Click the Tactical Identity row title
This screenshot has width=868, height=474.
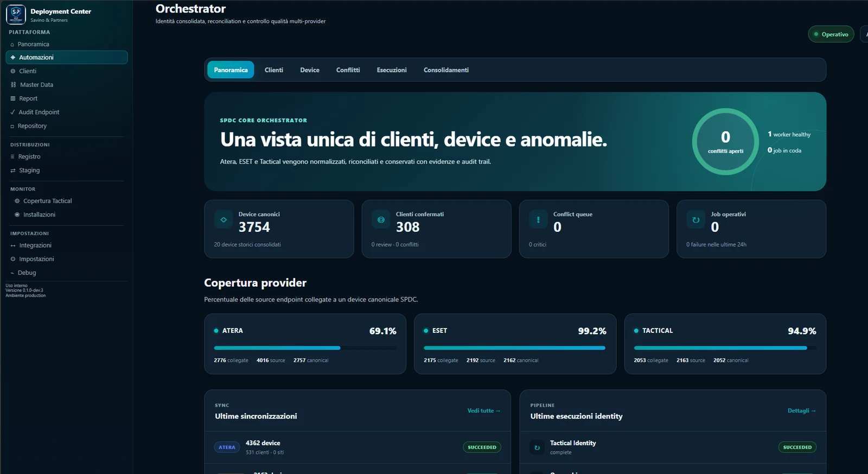pyautogui.click(x=573, y=443)
